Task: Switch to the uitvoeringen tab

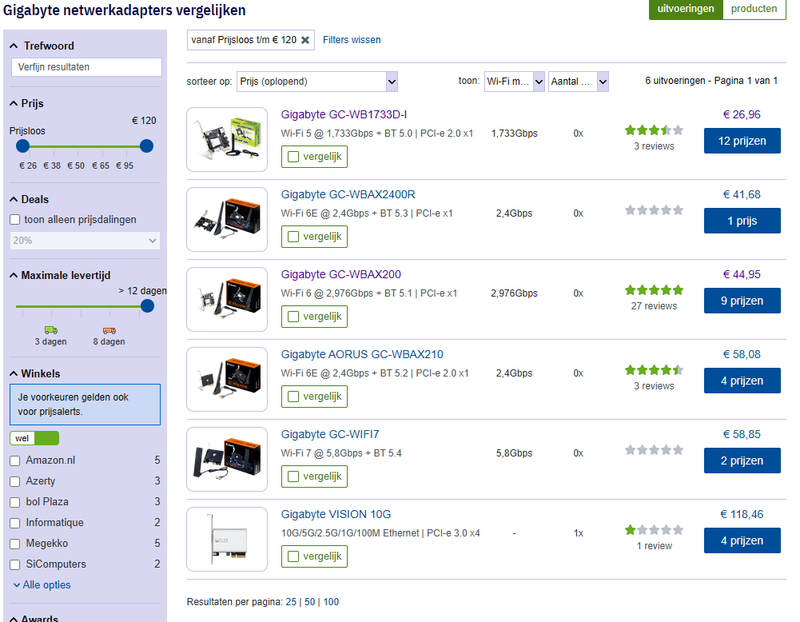Action: (x=685, y=9)
